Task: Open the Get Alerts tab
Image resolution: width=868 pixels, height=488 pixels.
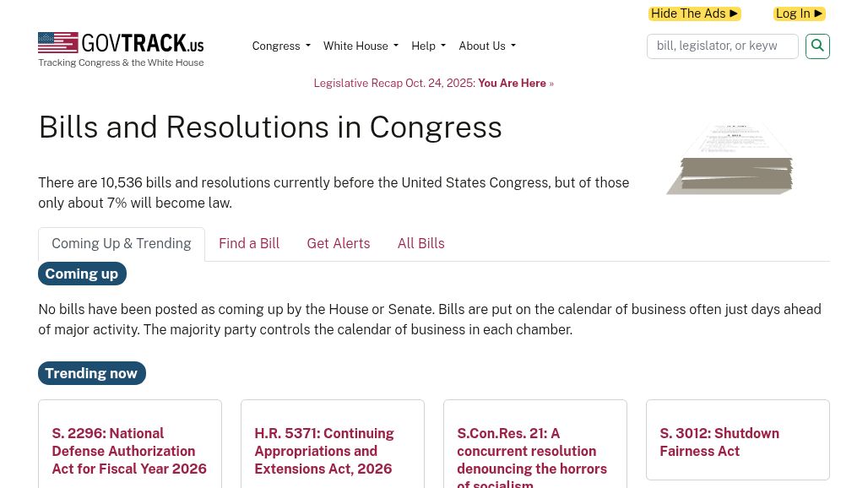Action: coord(338,244)
